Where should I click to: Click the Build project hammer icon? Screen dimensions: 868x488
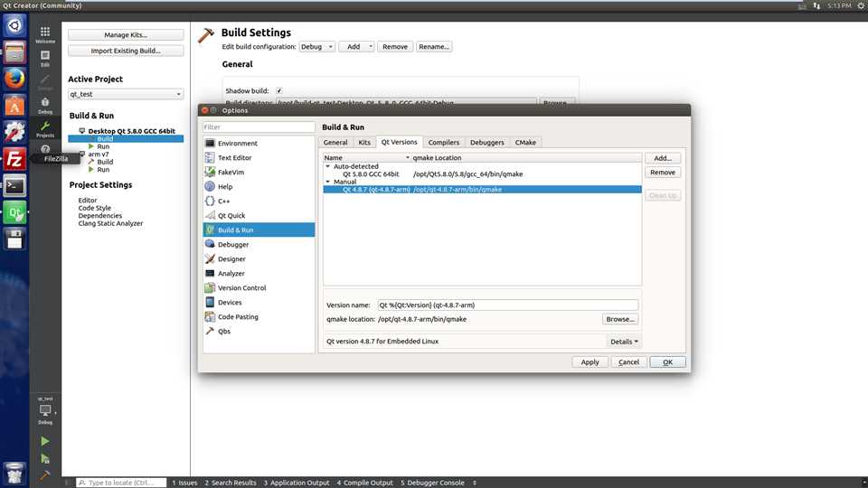tap(45, 475)
